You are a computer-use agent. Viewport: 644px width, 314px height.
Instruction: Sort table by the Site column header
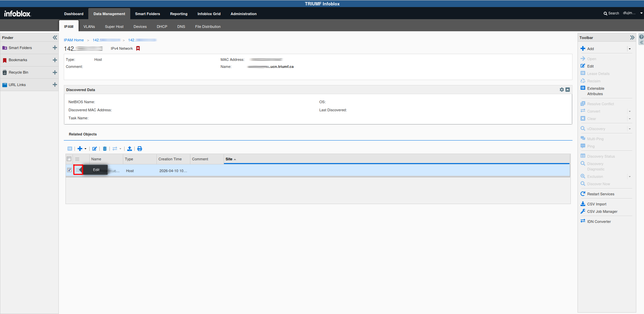229,159
